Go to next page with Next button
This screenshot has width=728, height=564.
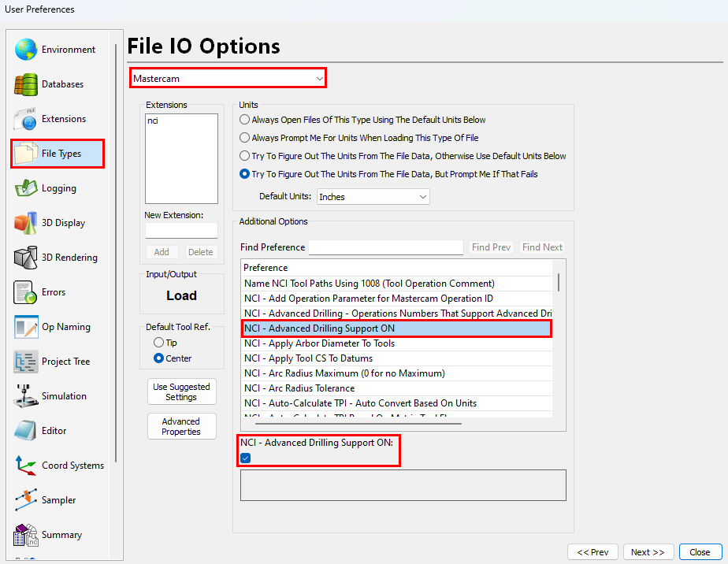648,552
